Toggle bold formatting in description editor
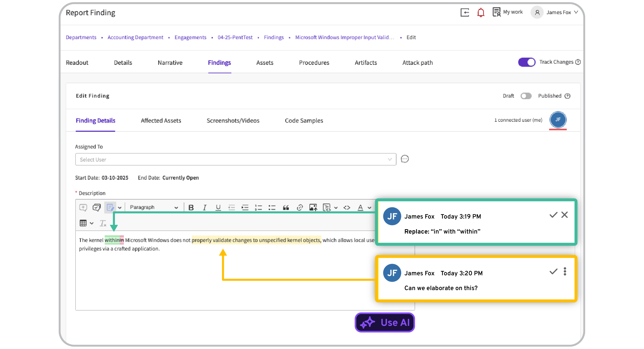Screen dimensions: 644x349 click(191, 207)
